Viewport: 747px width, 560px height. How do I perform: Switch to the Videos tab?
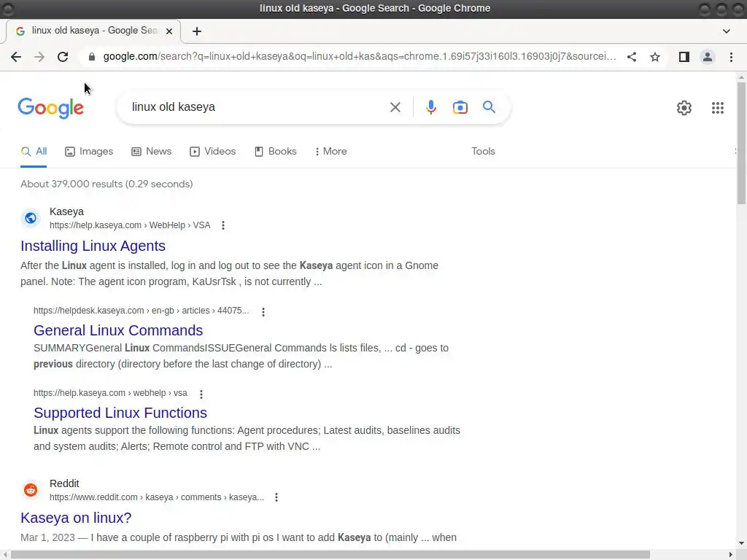212,152
